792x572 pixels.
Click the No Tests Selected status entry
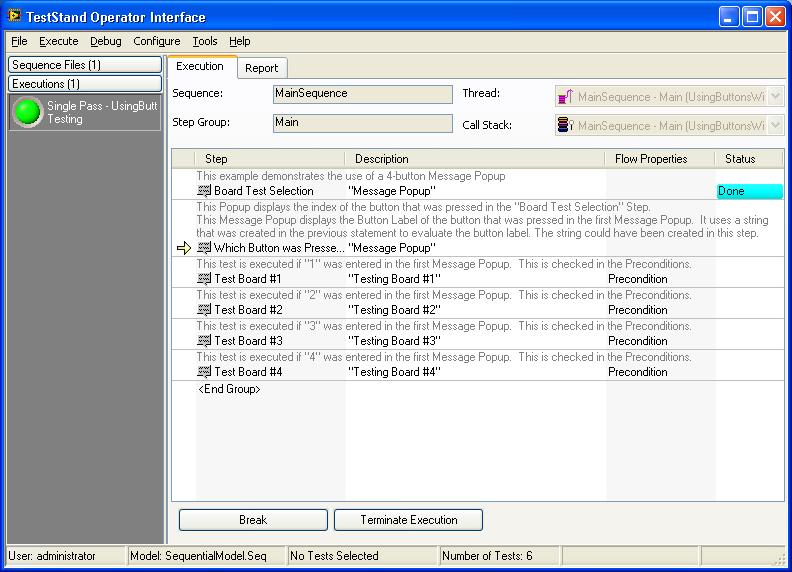click(362, 556)
